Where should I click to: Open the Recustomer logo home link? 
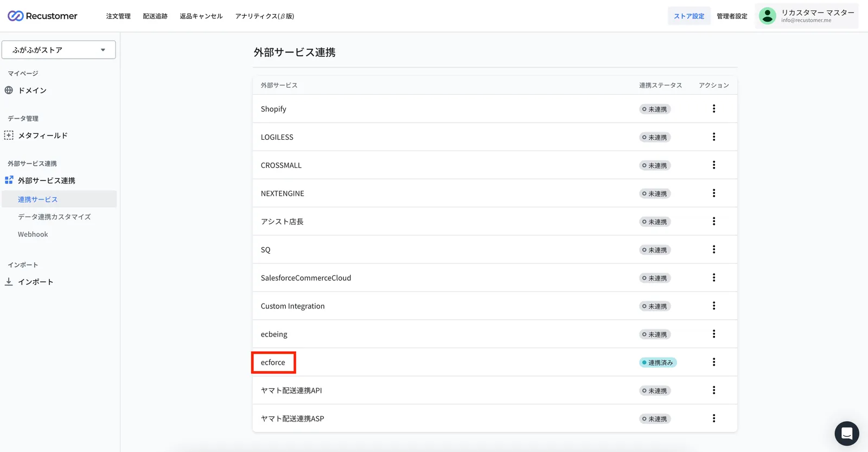click(x=42, y=16)
